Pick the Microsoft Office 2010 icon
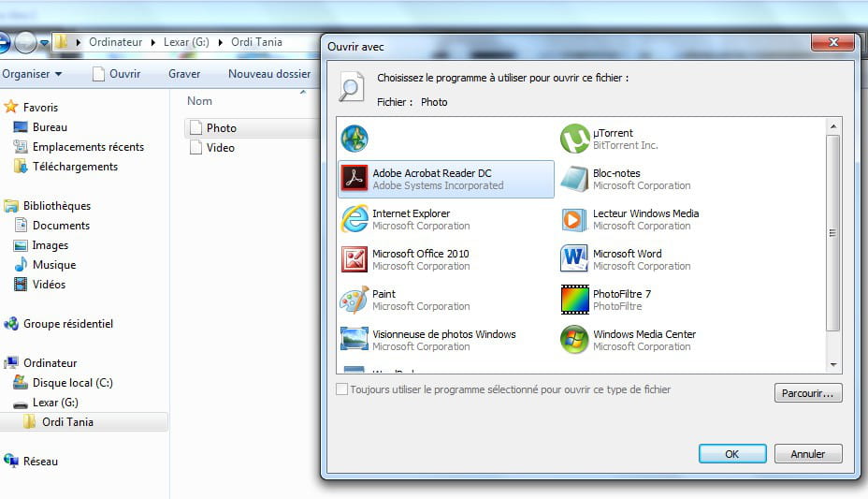 pos(354,259)
